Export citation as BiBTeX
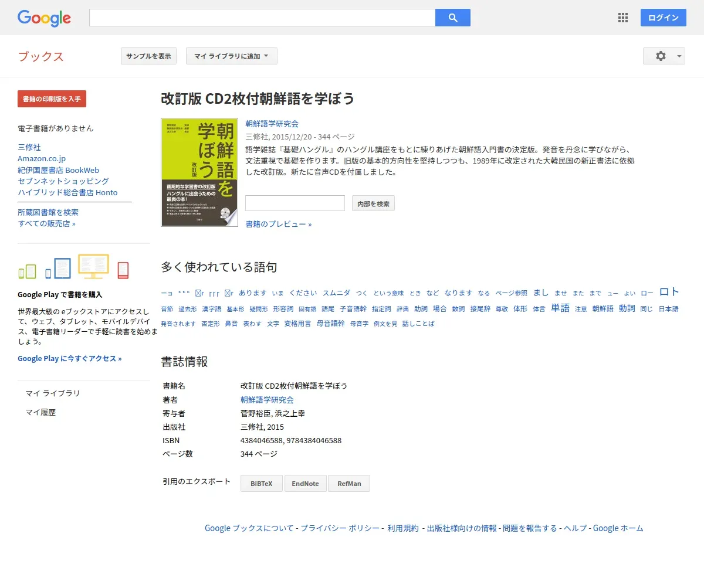Image resolution: width=704 pixels, height=588 pixels. click(x=262, y=484)
